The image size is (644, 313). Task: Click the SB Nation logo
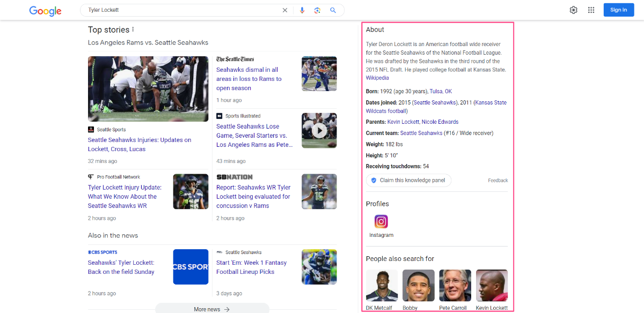(235, 177)
